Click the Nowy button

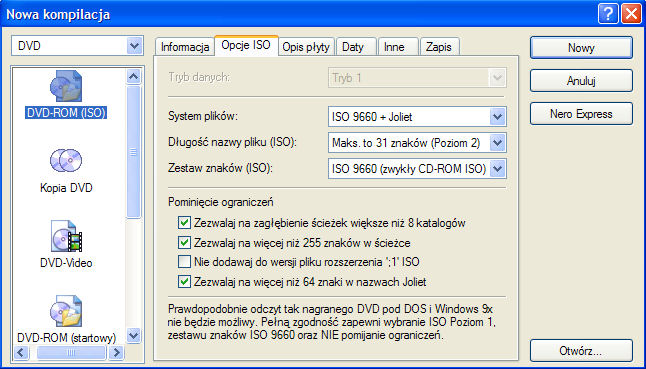click(x=581, y=48)
